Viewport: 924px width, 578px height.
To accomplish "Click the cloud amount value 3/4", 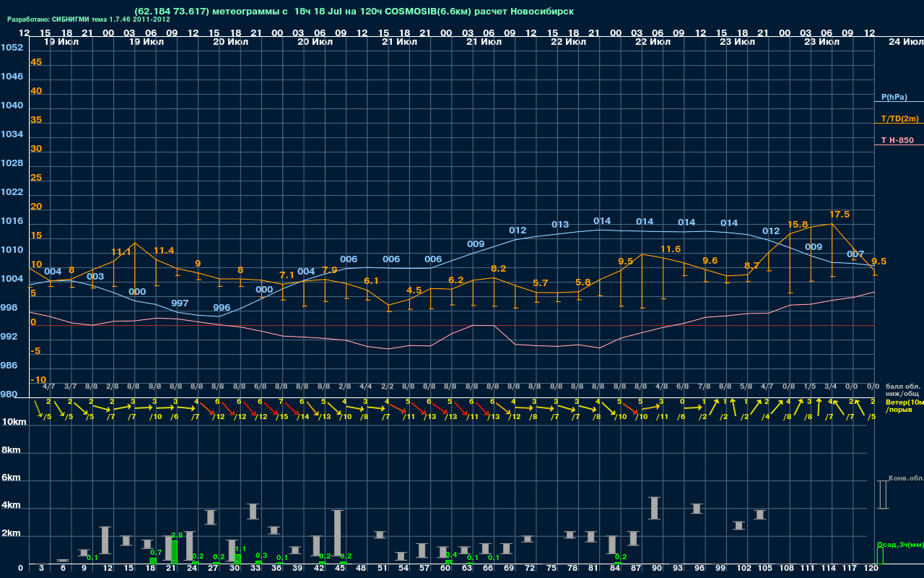I will point(831,387).
